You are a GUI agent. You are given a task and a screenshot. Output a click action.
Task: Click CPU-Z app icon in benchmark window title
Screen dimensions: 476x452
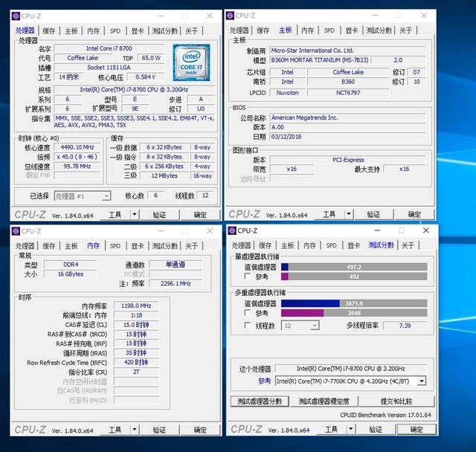tap(232, 230)
